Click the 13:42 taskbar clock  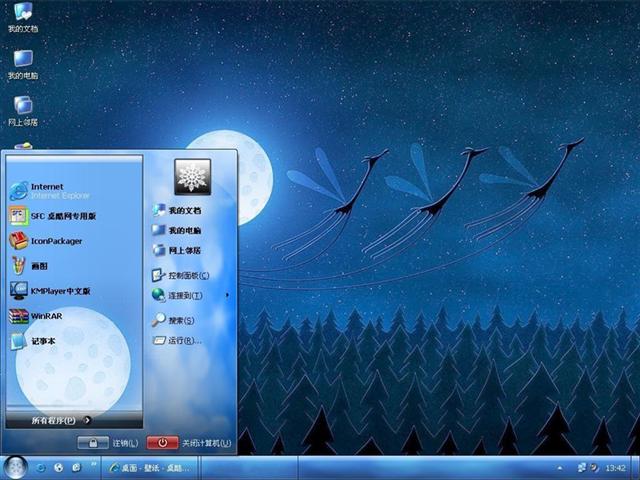[x=616, y=468]
